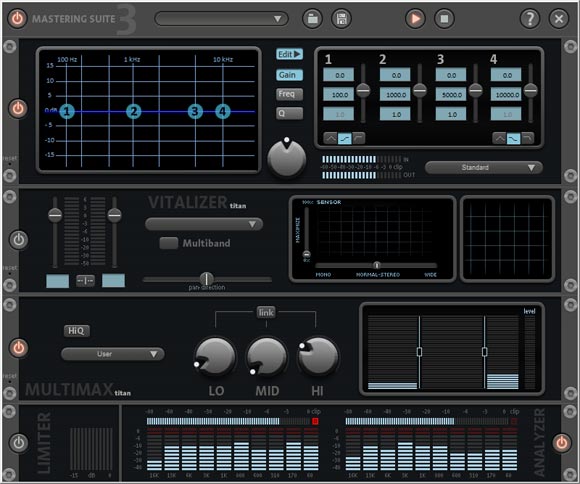
Task: Select EQ band 1 node on graph
Action: (x=67, y=111)
